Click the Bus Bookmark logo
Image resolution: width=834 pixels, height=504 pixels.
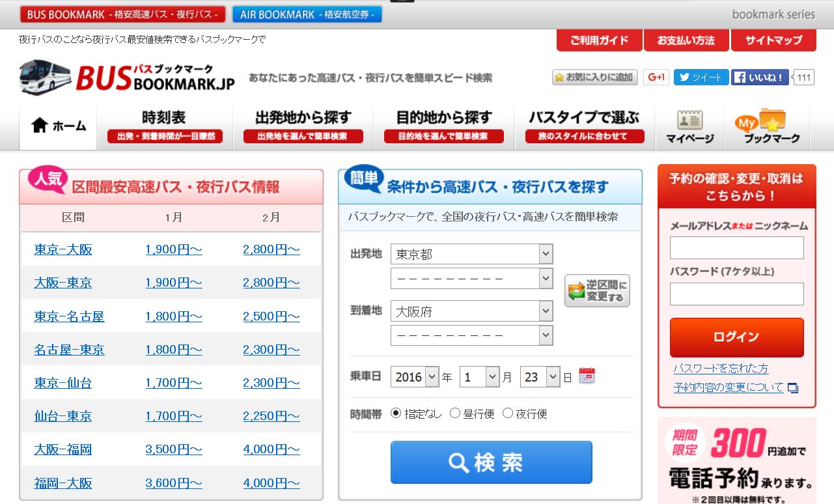(x=128, y=77)
